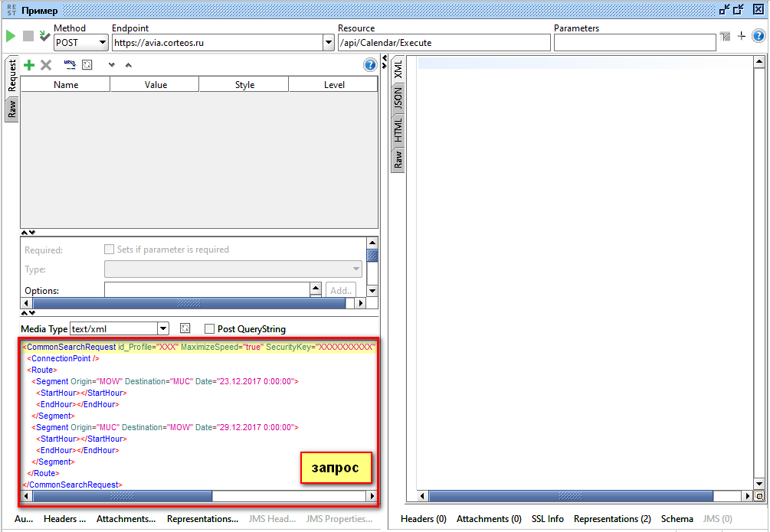This screenshot has width=770, height=532.
Task: Click the gray X Remove parameter icon
Action: pos(46,65)
